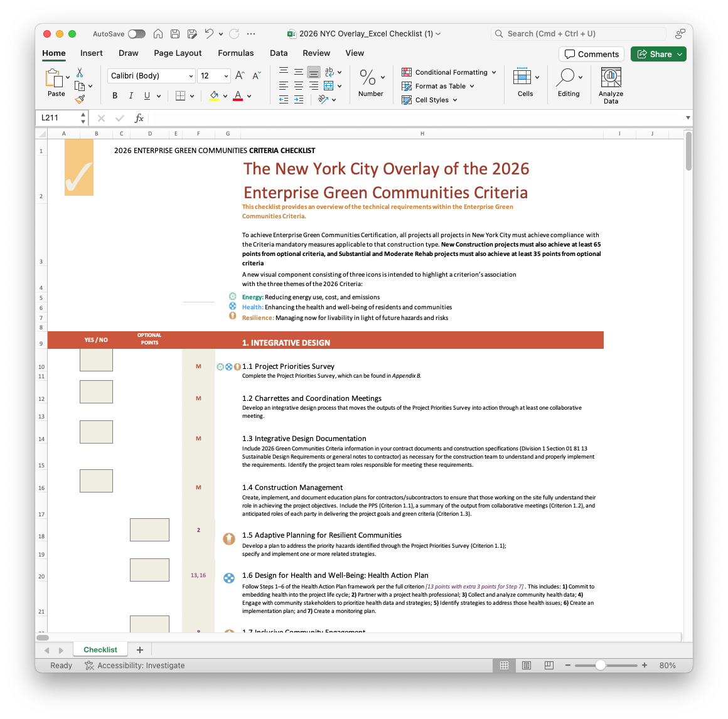This screenshot has height=719, width=728.
Task: Apply yellow fill color bucket
Action: [214, 95]
